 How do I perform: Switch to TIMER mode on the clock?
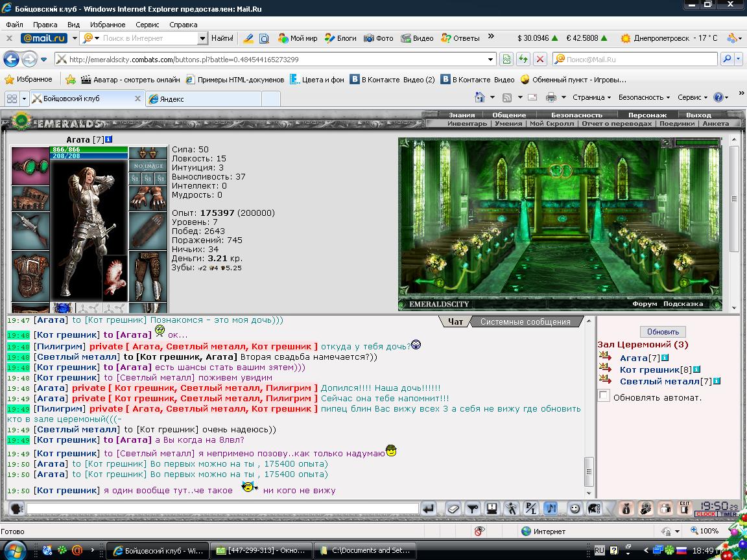(728, 514)
